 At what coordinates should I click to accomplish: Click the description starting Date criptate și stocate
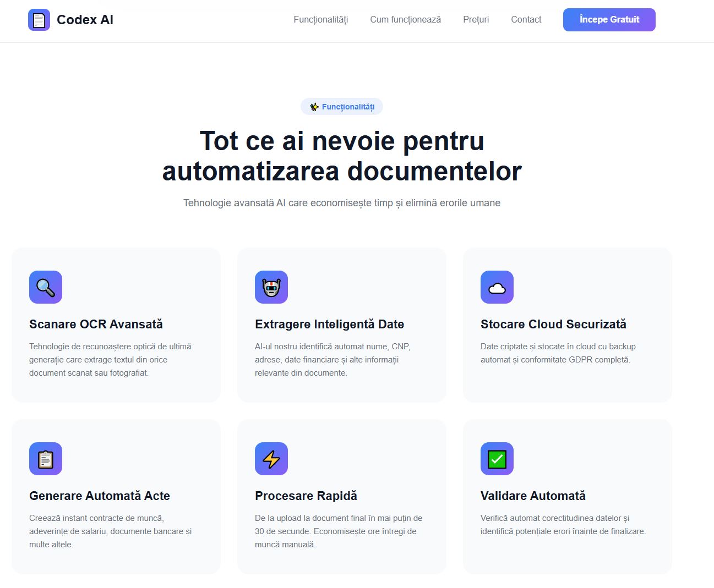[x=558, y=353]
